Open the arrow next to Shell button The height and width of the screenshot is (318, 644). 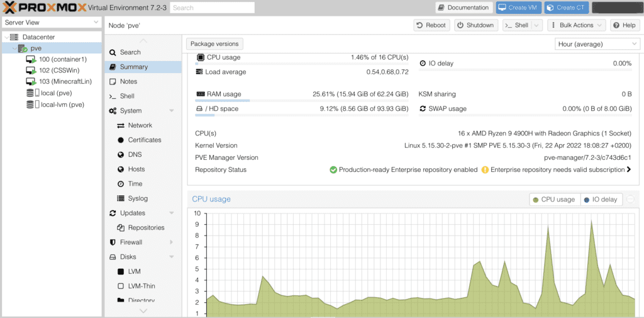point(537,25)
